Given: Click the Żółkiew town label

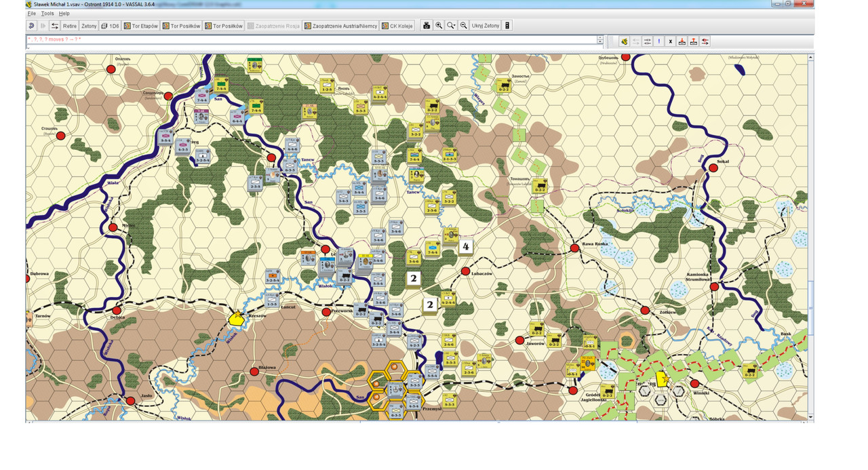Looking at the screenshot, I should point(669,312).
